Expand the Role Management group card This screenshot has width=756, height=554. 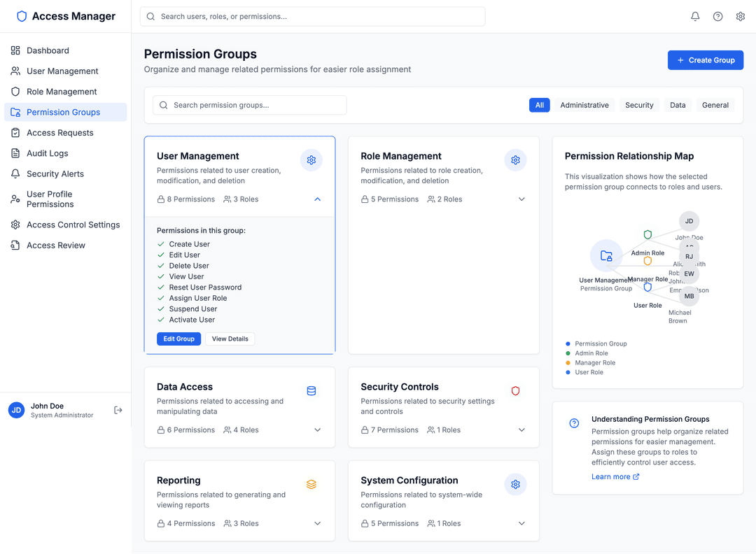coord(521,199)
